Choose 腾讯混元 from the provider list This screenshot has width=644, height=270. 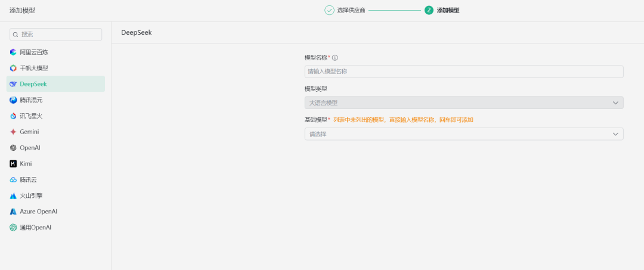(55, 100)
